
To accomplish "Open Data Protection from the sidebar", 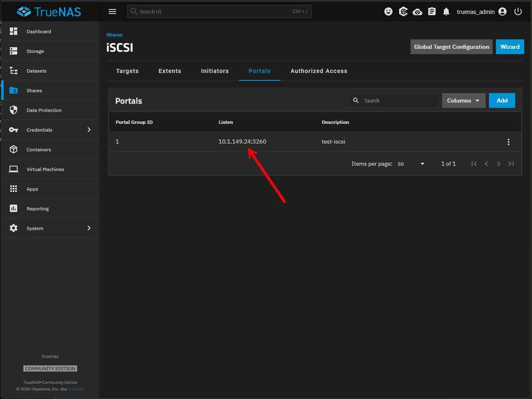I will pos(50,110).
